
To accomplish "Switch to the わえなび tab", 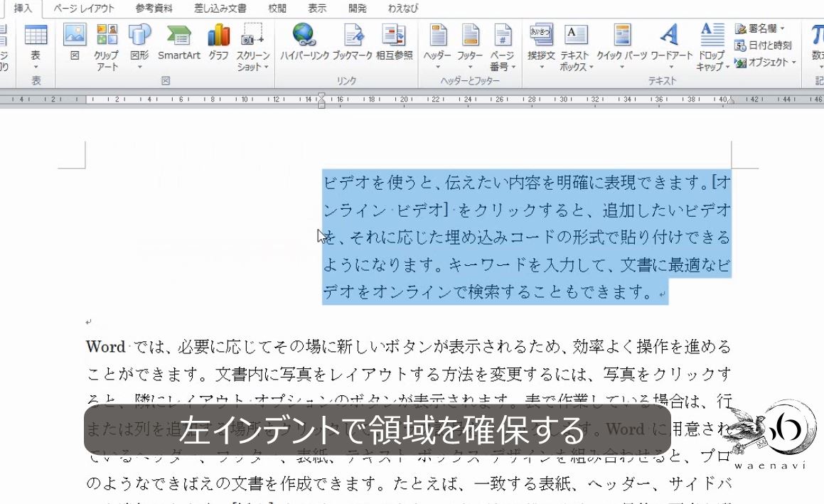I will click(403, 9).
